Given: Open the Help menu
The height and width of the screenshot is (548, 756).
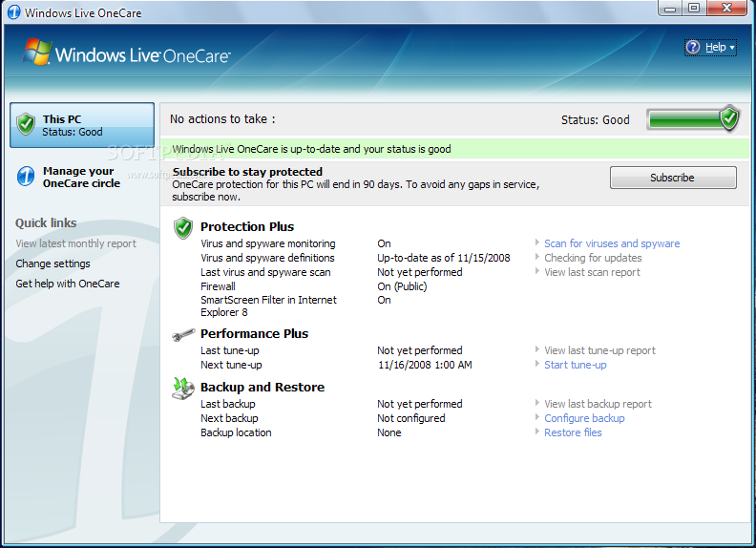Looking at the screenshot, I should (x=710, y=48).
